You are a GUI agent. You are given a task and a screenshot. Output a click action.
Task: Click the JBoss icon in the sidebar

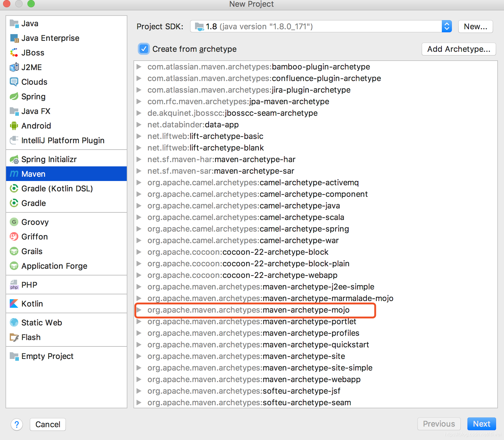pos(14,53)
